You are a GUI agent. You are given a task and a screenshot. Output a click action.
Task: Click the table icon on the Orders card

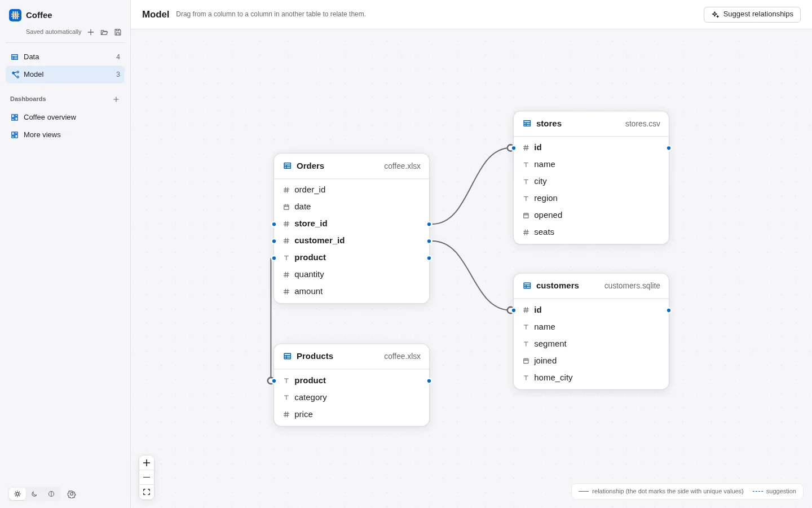click(x=288, y=166)
